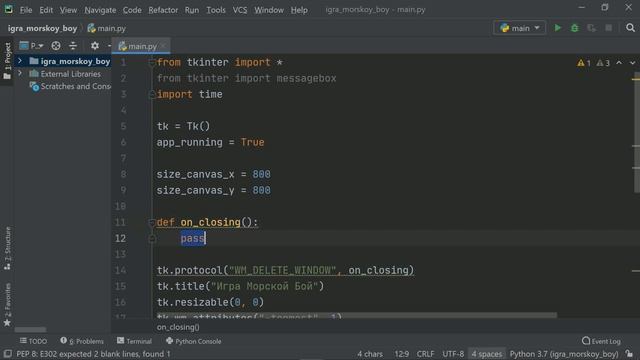
Task: Open the Edit menu
Action: (46, 10)
